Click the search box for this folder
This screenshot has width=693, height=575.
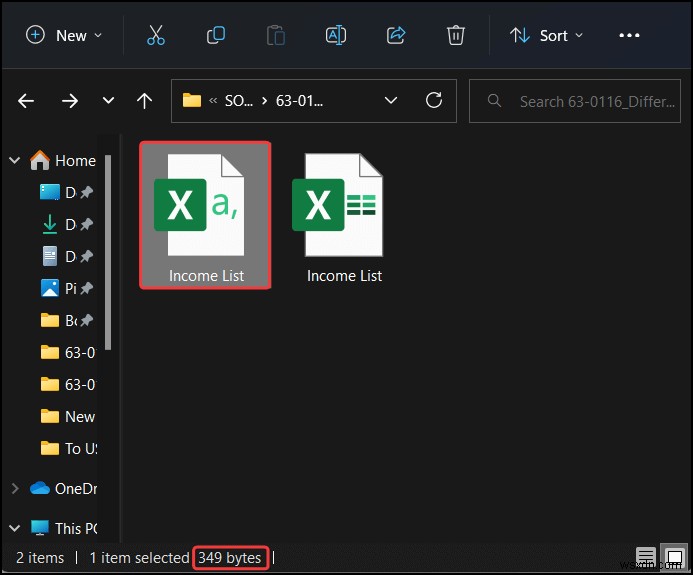(575, 101)
